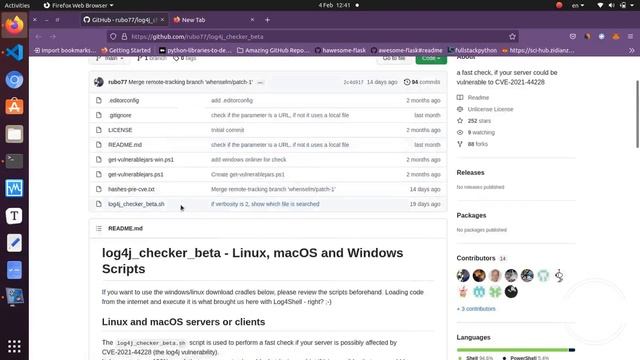
Task: Click the languages bar Shell segment
Action: 513,350
